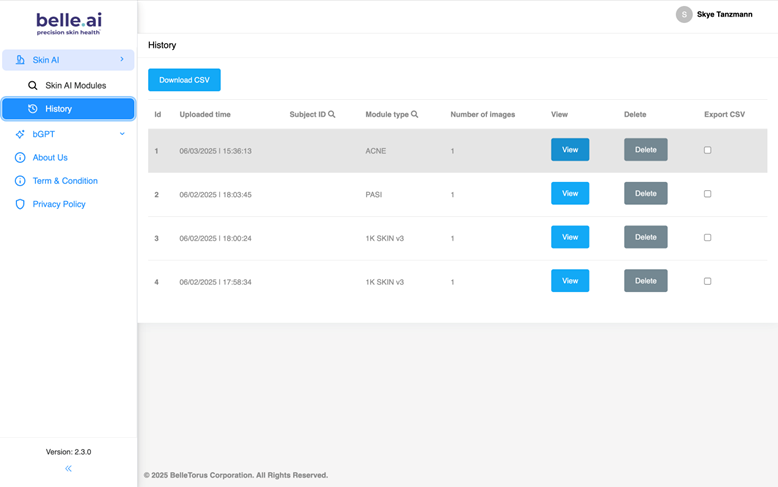Click the History clock icon in sidebar
The width and height of the screenshot is (778, 487).
(x=33, y=109)
